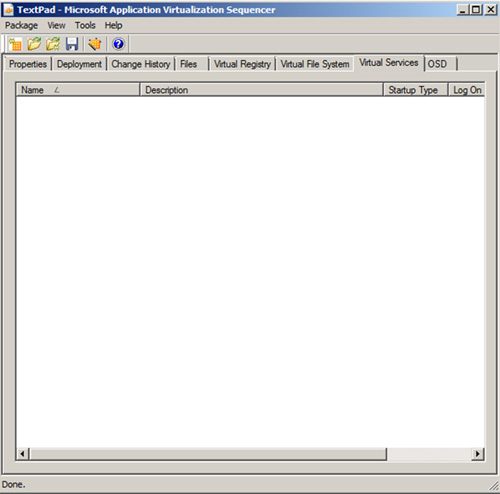500x494 pixels.
Task: Click the blue Help question mark icon
Action: [x=118, y=44]
